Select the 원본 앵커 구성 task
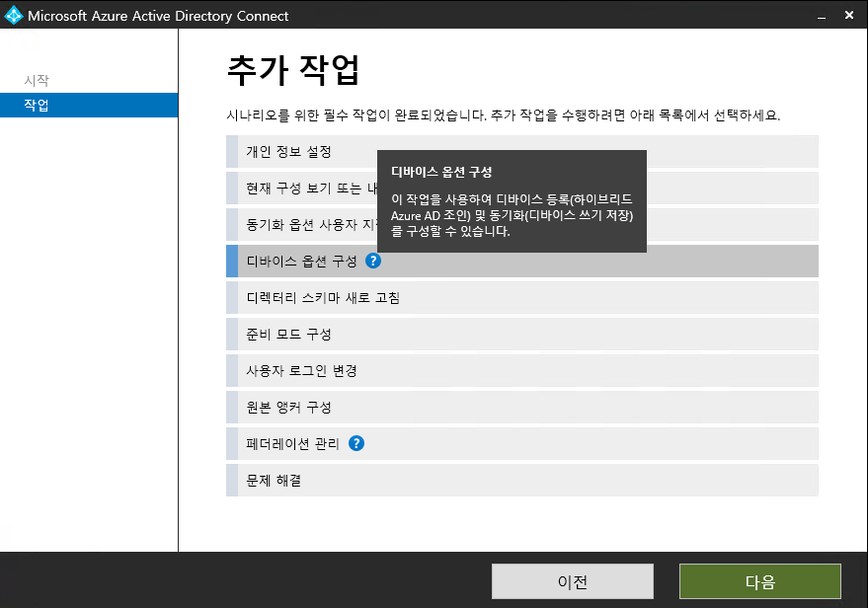Screen dimensions: 868x608 coord(522,408)
